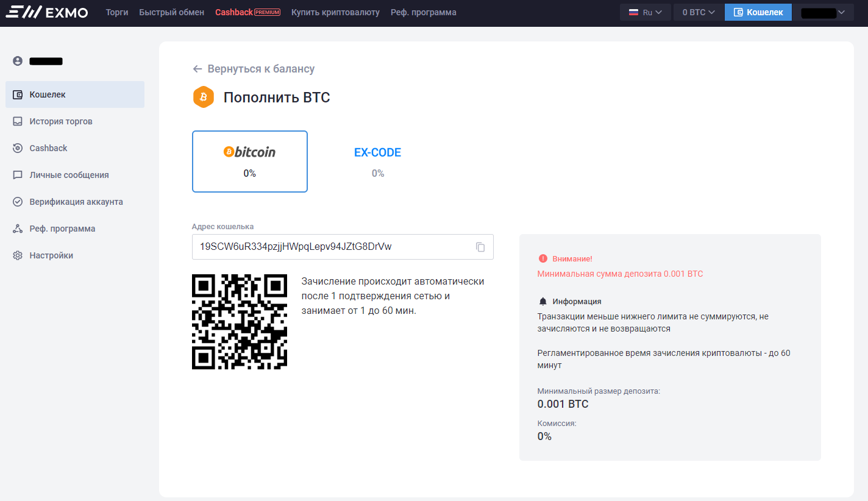Click the cashback icon in sidebar
Viewport: 868px width, 501px height.
(18, 148)
